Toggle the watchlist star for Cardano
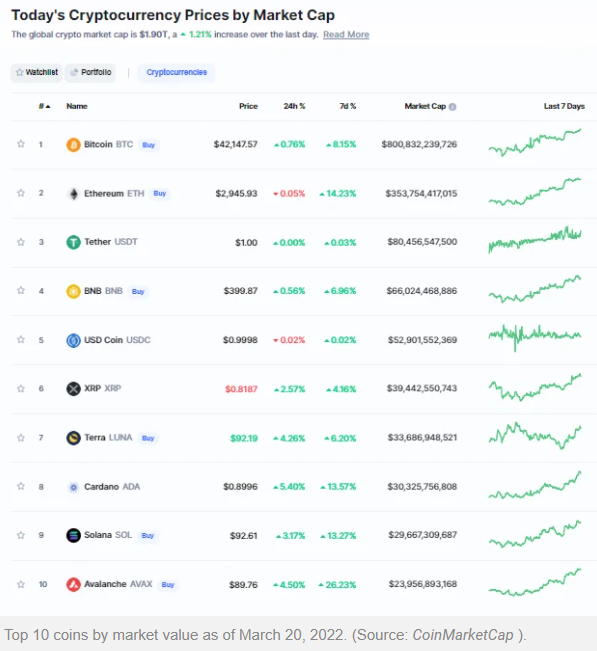This screenshot has height=651, width=597. point(21,486)
